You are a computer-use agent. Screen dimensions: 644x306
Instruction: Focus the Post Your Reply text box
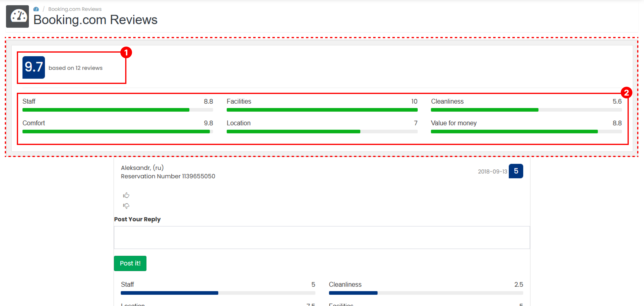pos(322,238)
